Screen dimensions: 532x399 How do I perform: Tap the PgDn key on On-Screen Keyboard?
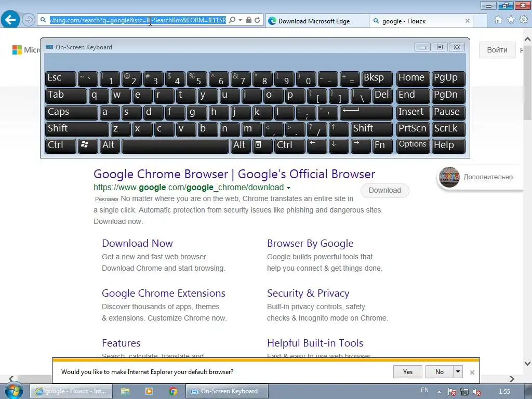[448, 96]
